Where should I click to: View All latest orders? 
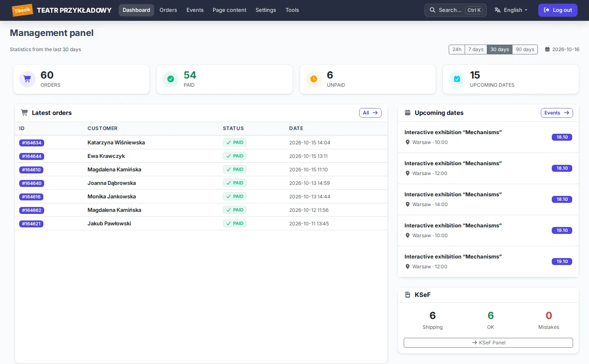tap(370, 113)
